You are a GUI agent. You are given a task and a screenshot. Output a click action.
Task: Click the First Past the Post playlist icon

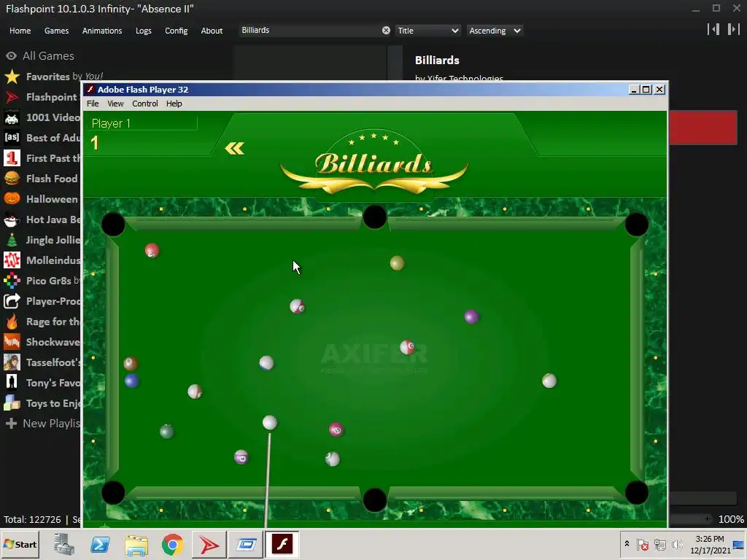pyautogui.click(x=12, y=158)
